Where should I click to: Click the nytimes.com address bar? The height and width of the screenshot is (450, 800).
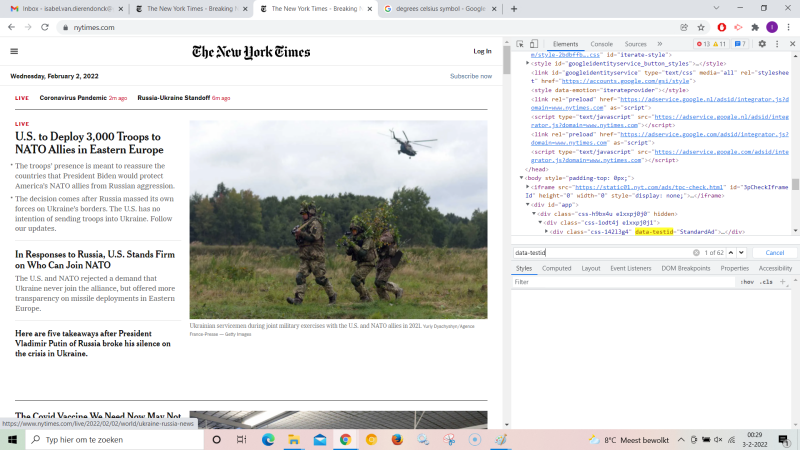(x=367, y=28)
